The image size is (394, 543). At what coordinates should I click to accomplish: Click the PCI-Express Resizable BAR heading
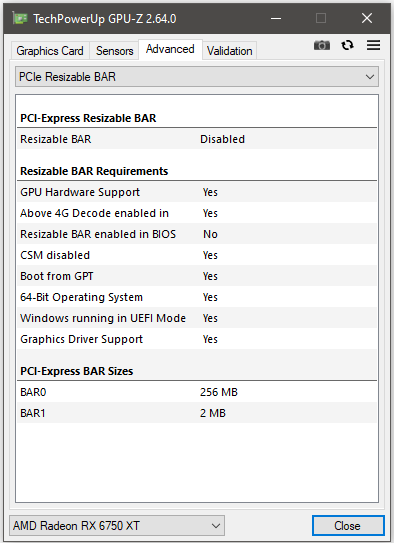click(x=88, y=118)
